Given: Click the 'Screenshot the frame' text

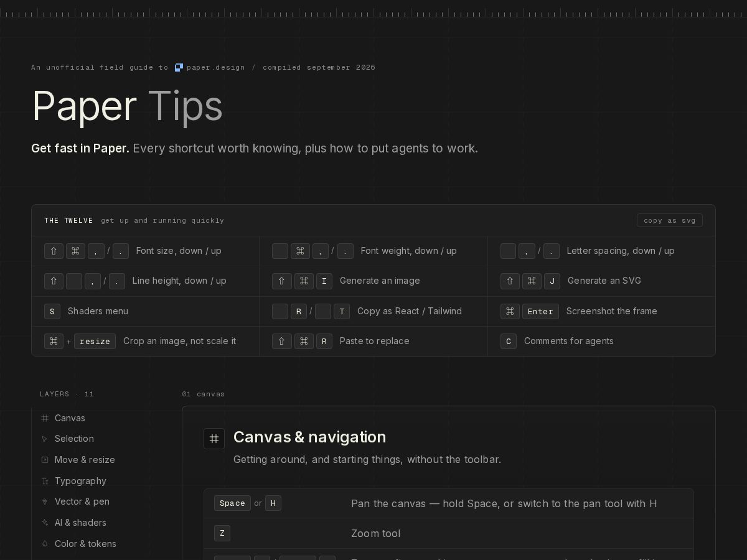Looking at the screenshot, I should click(612, 311).
